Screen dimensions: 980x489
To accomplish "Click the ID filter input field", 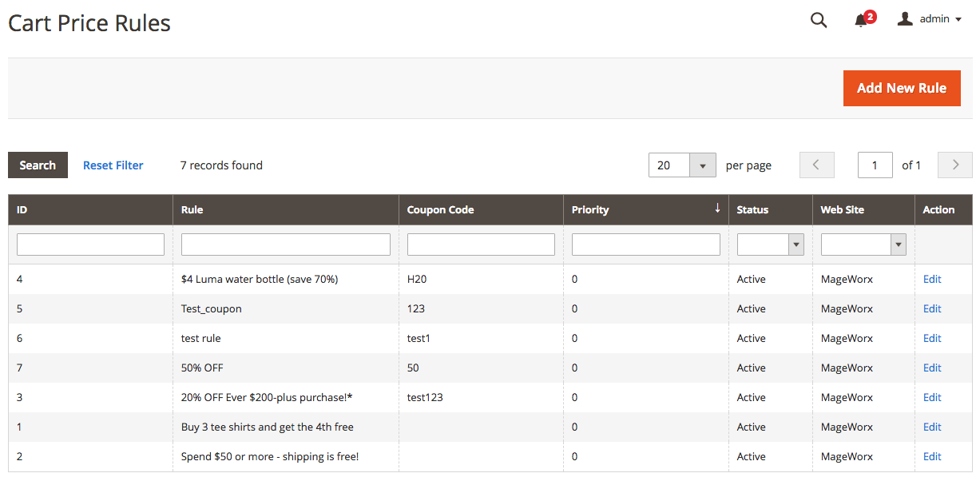I will tap(90, 245).
